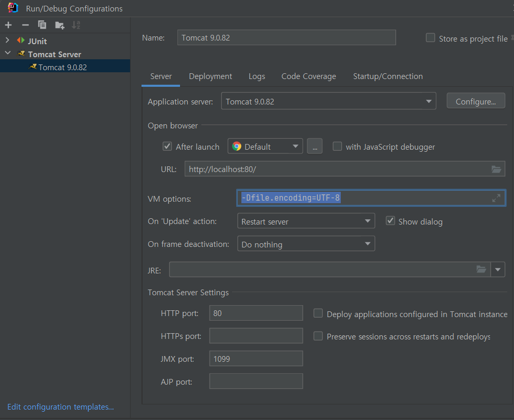Click the Tomcat 9.0.82 item icon
The height and width of the screenshot is (420, 514).
coord(33,67)
